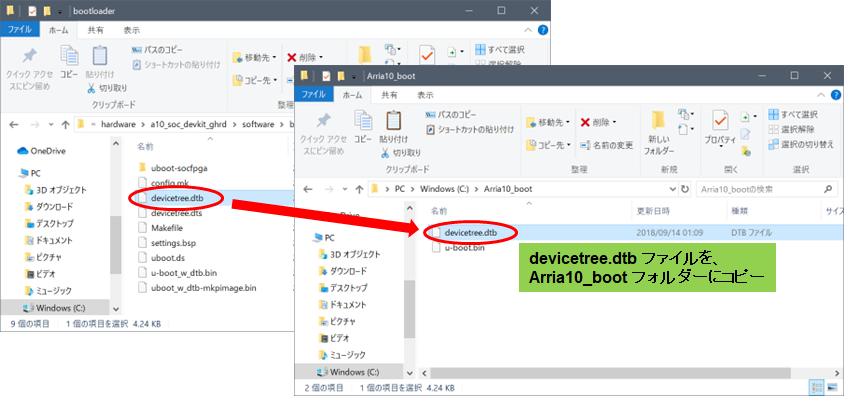The image size is (844, 396).
Task: Select Makefile in bootloader window
Action: point(160,228)
